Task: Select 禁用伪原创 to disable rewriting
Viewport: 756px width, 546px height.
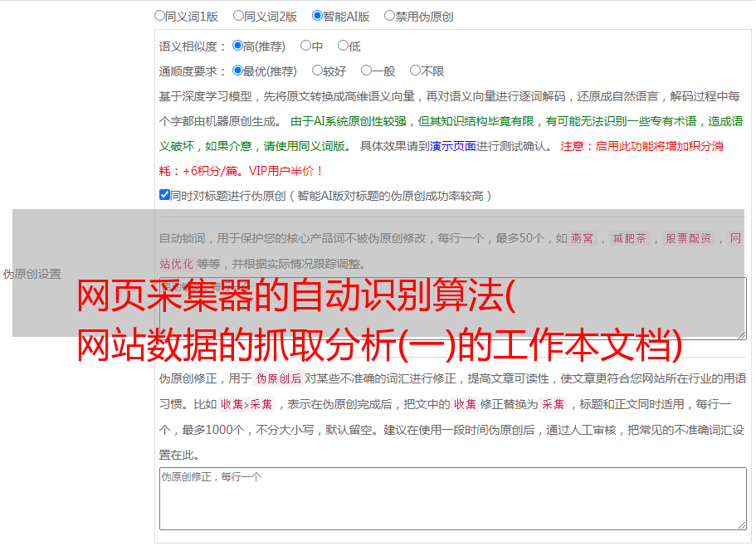Action: 389,15
